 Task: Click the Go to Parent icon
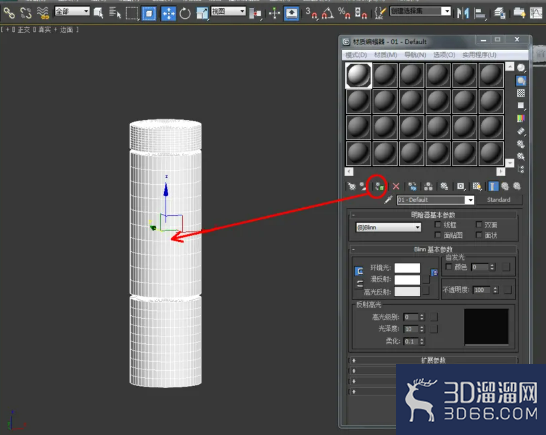[x=505, y=186]
